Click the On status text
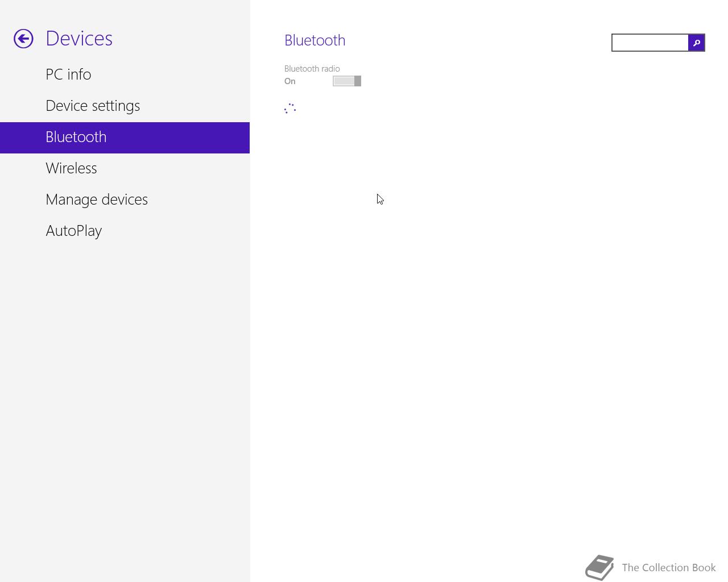Viewport: 728px width, 582px height. point(290,81)
